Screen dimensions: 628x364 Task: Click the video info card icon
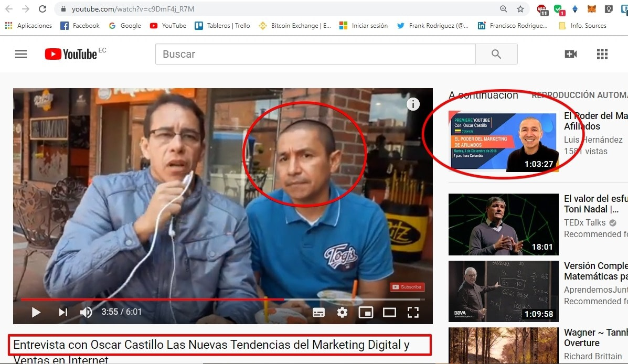[x=413, y=104]
